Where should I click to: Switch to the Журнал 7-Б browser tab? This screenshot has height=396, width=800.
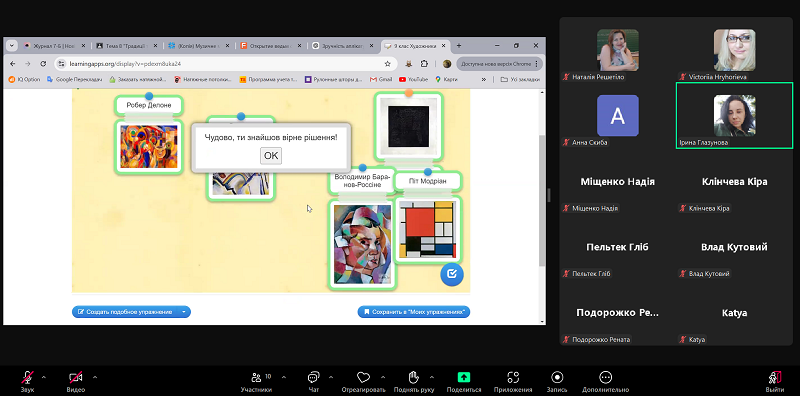click(55, 46)
